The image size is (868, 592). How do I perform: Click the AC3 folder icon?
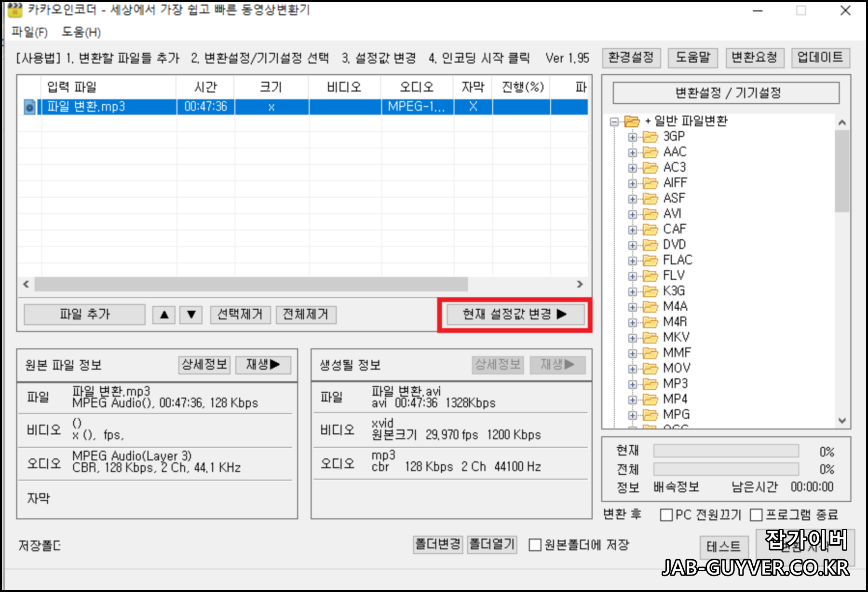(x=650, y=168)
